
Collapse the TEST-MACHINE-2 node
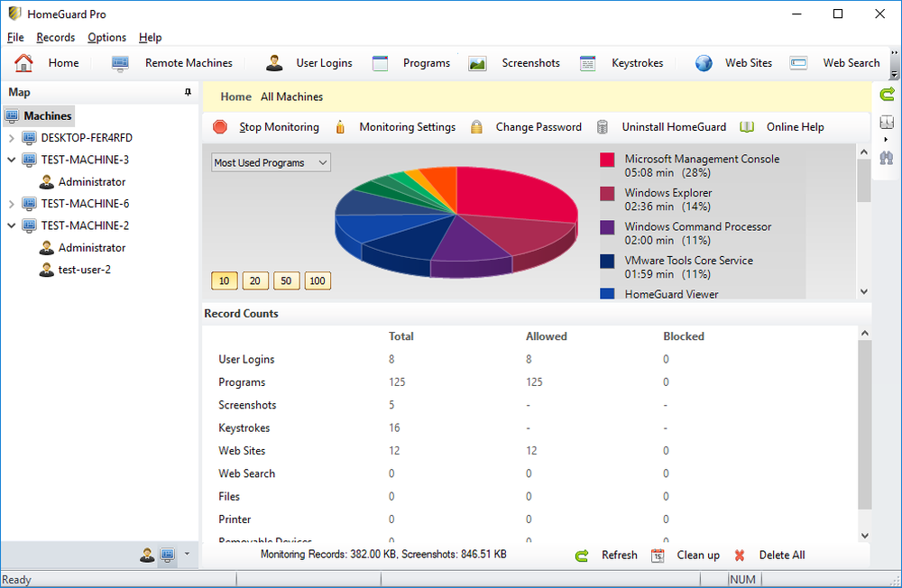pyautogui.click(x=12, y=225)
